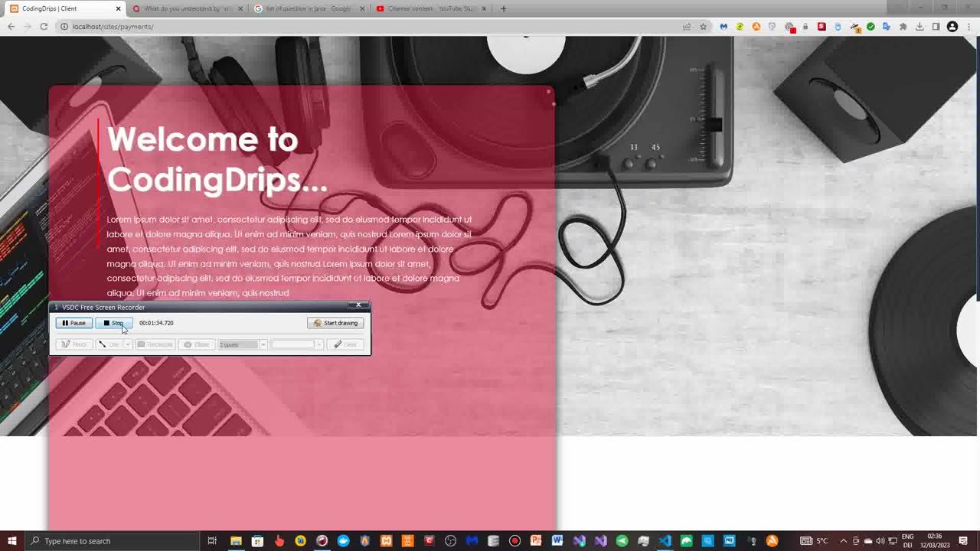The width and height of the screenshot is (980, 551).
Task: Open PowerPoint from the taskbar
Action: point(536,541)
